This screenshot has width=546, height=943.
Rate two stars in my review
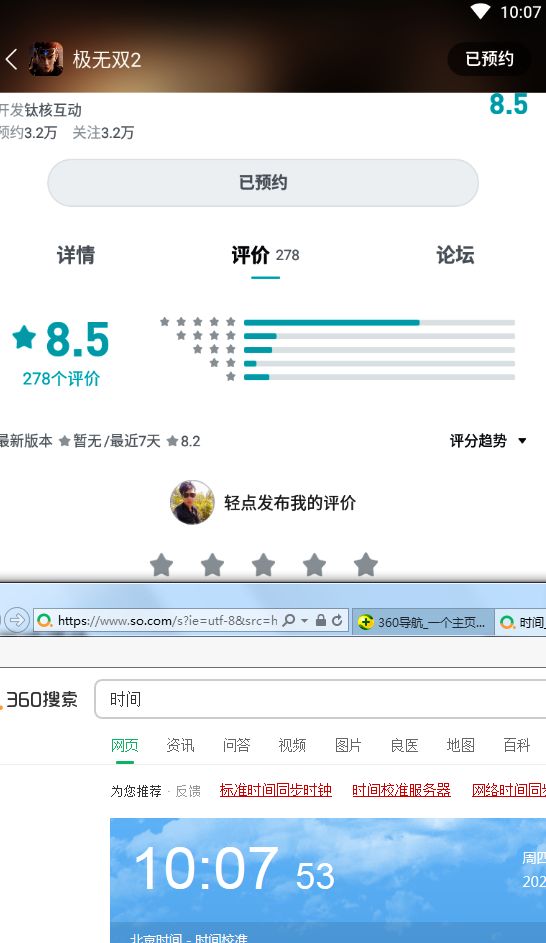point(212,565)
